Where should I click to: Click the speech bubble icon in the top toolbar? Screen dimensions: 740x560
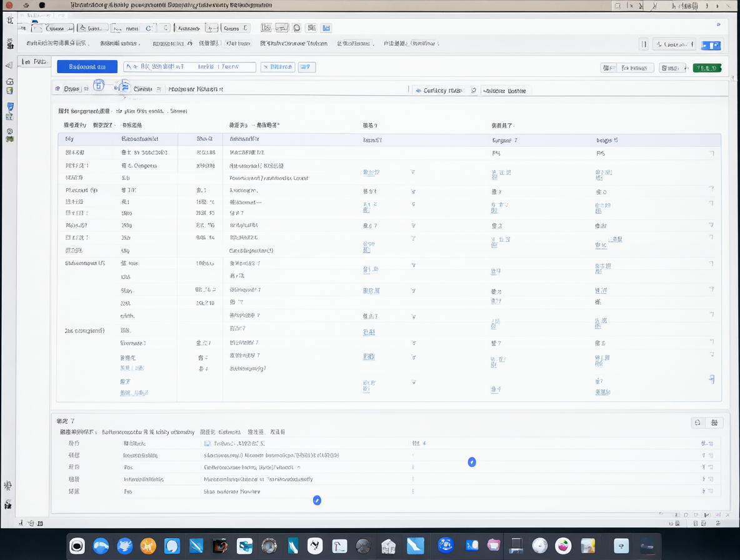pos(297,28)
